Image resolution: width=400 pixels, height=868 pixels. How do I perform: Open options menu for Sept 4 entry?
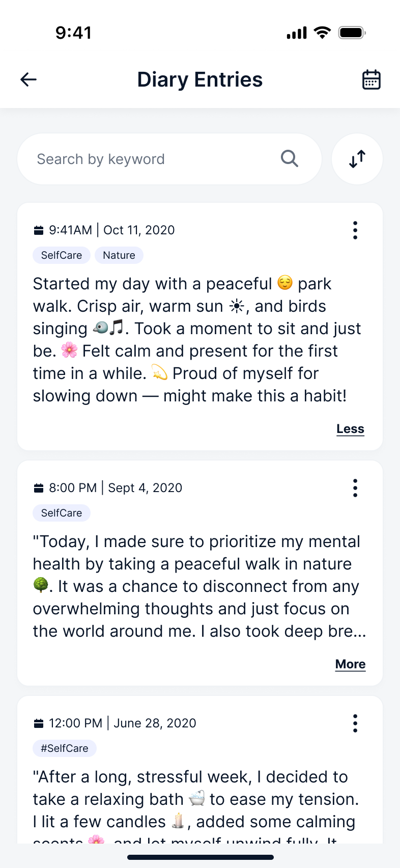click(355, 488)
